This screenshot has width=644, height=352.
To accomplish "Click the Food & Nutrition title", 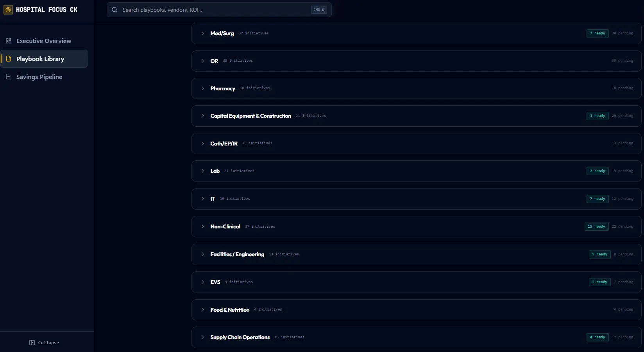I will pyautogui.click(x=230, y=310).
